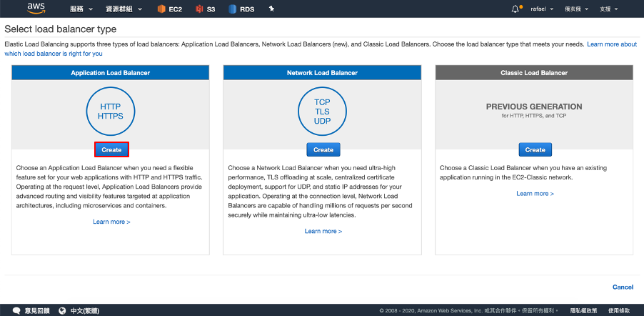This screenshot has height=316, width=644.
Task: Create an Application Load Balancer
Action: pos(111,149)
